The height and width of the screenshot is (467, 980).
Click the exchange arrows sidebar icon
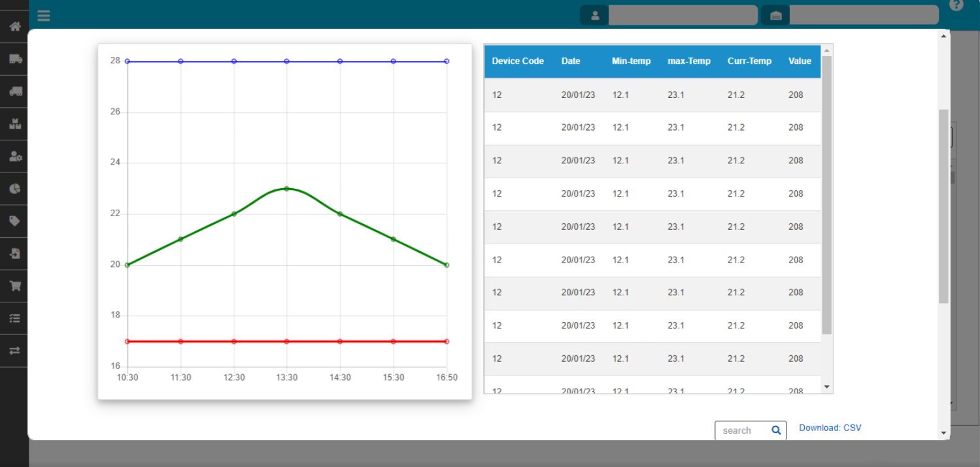click(x=14, y=351)
